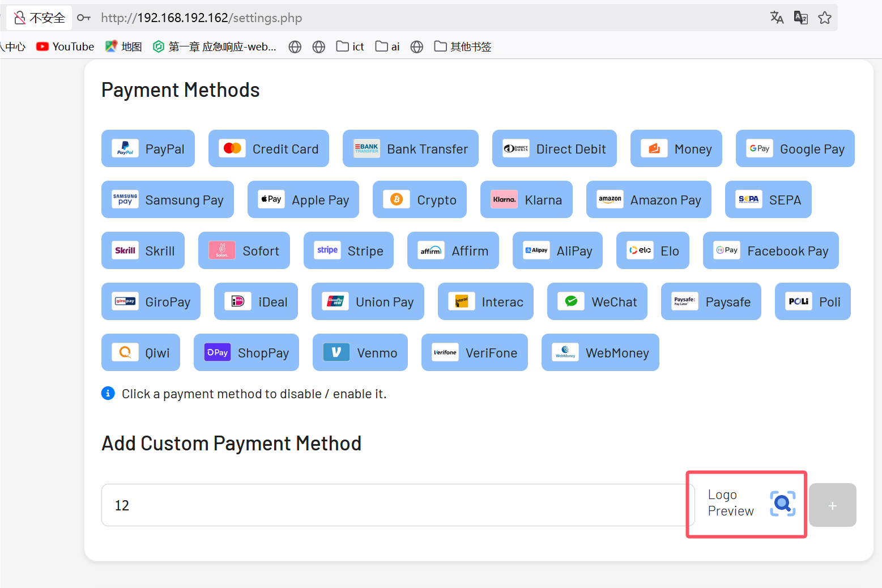The width and height of the screenshot is (882, 588).
Task: Open the 其他书签 bookmarks folder
Action: point(463,46)
